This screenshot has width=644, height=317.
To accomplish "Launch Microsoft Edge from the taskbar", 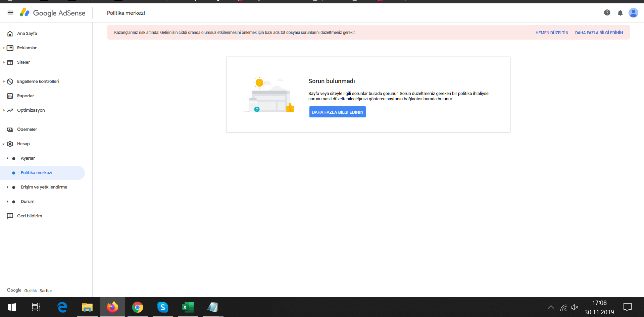I will [62, 307].
